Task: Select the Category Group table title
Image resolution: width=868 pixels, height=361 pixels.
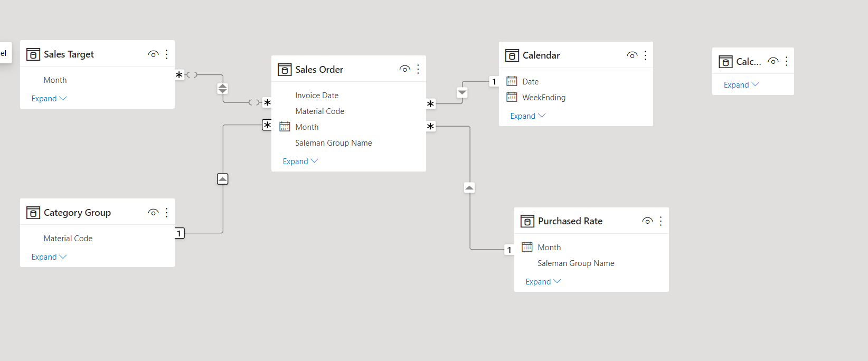Action: click(77, 213)
